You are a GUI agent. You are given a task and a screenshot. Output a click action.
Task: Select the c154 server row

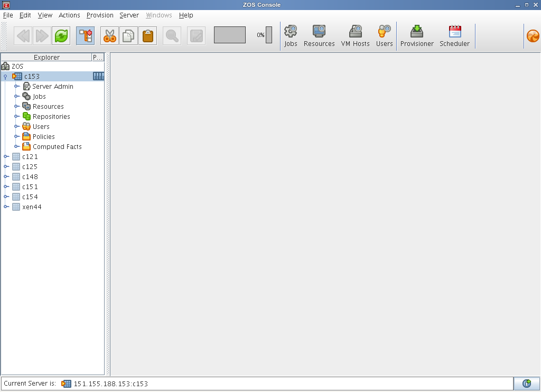[52, 197]
